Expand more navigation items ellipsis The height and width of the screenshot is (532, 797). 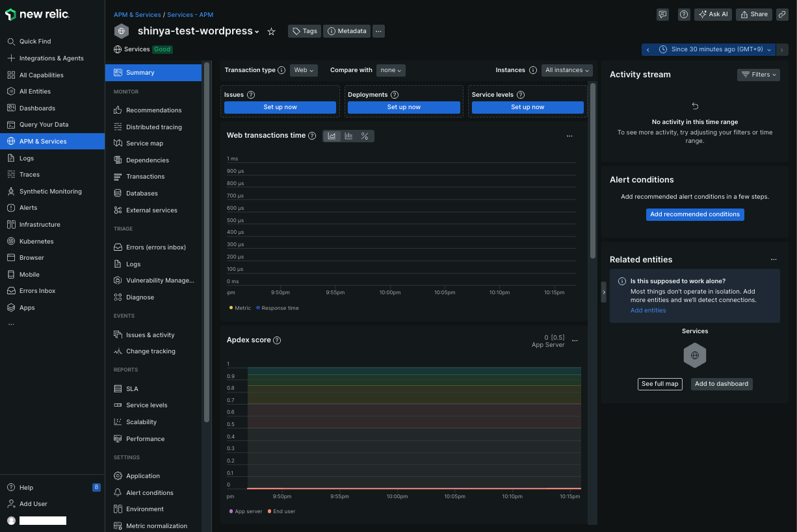pos(10,324)
